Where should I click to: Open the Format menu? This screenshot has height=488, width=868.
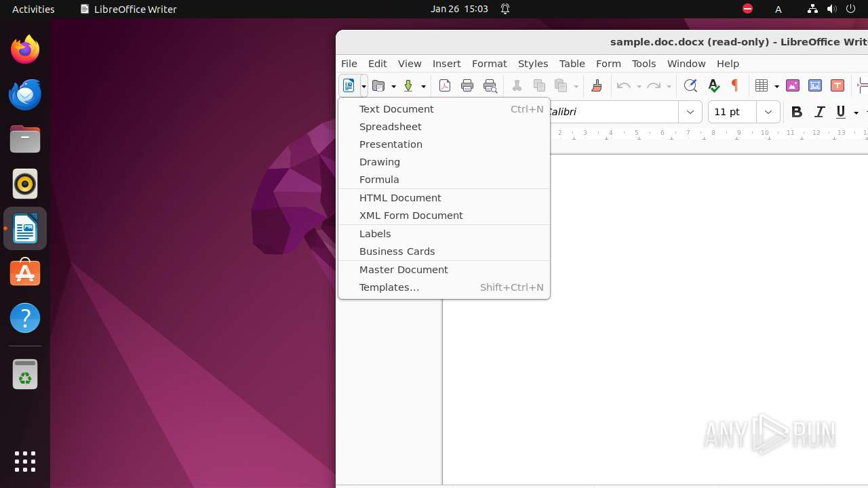[490, 63]
